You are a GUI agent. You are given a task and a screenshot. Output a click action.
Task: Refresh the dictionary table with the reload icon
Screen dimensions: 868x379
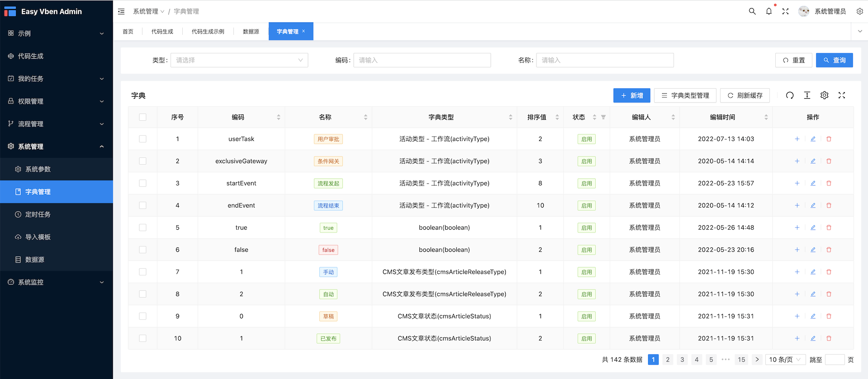coord(790,95)
